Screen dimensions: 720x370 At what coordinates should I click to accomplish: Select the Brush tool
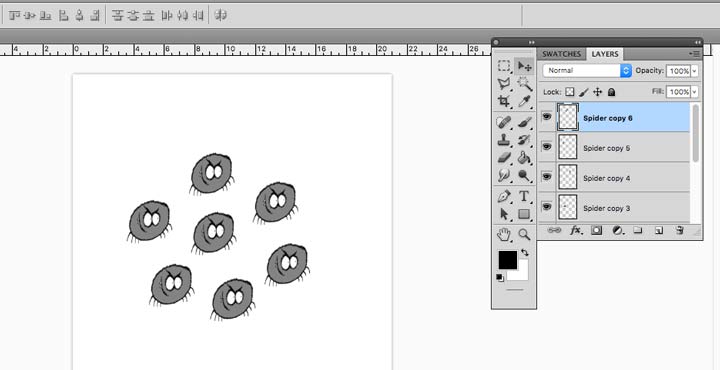coord(524,122)
